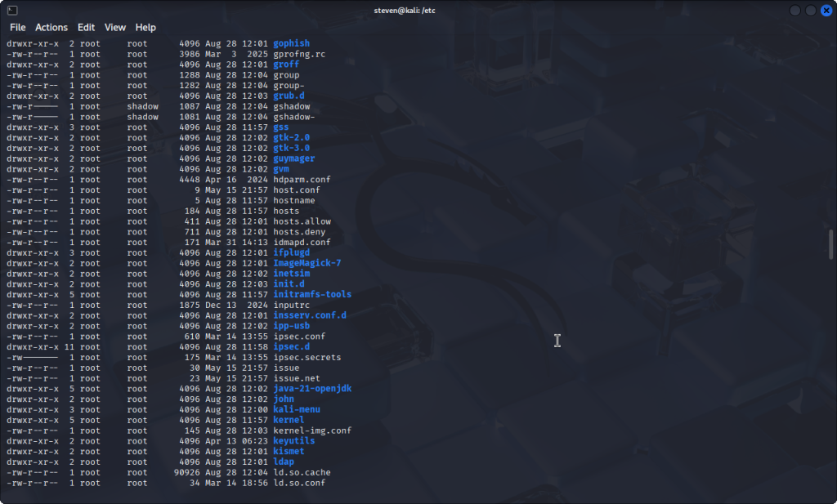
Task: Click the window title steven@kali: /etc
Action: 418,10
